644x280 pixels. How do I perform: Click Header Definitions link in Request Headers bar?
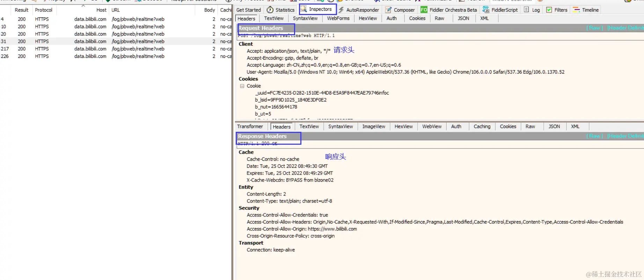point(625,28)
